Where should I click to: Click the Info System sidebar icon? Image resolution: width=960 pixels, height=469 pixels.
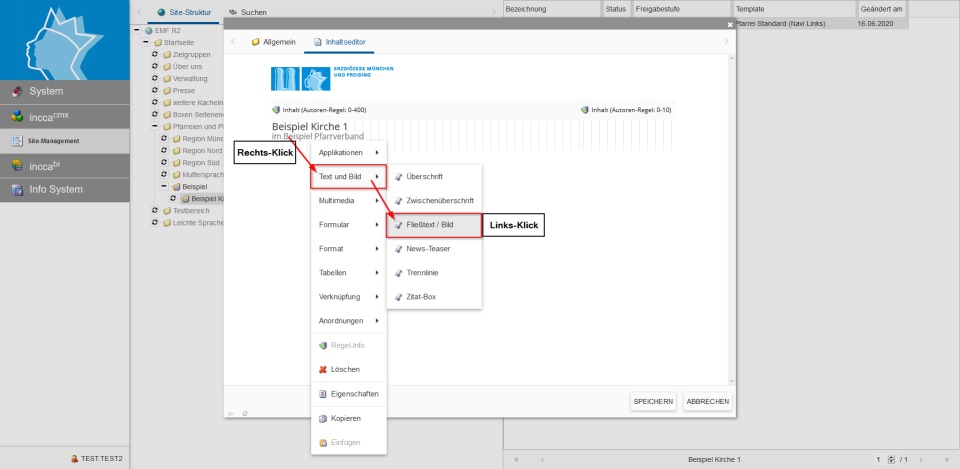pos(17,189)
